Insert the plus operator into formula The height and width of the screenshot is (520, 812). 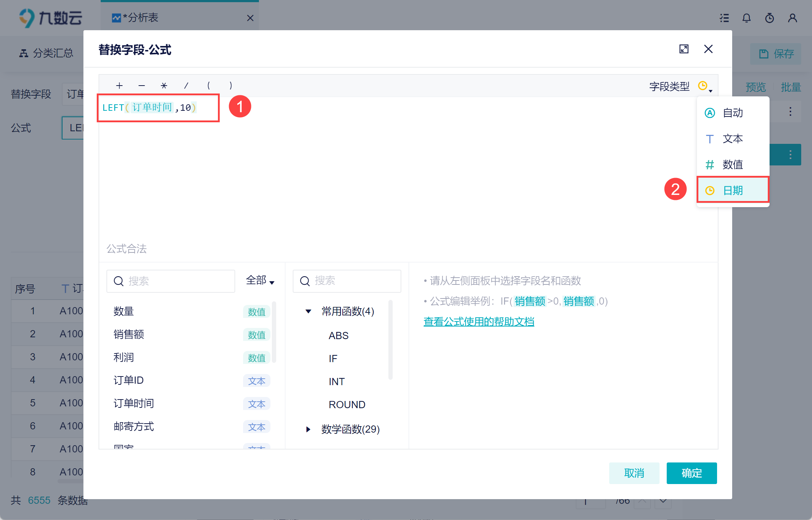coord(119,86)
